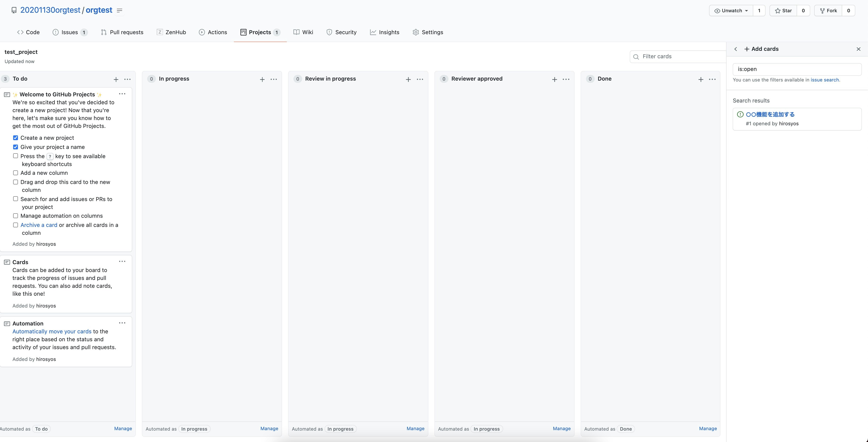868x442 pixels.
Task: Click the Filter cards search box
Action: [677, 56]
